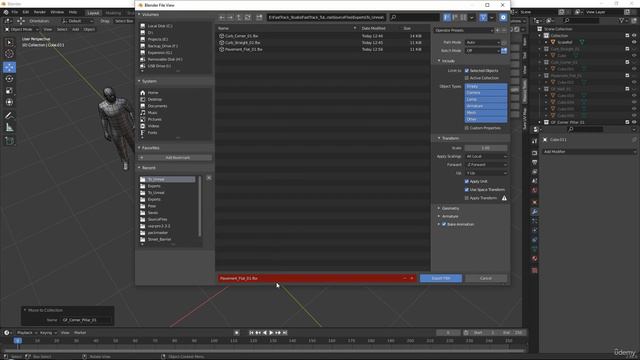The width and height of the screenshot is (640, 360).
Task: Play the animation in timeline
Action: coord(271,333)
